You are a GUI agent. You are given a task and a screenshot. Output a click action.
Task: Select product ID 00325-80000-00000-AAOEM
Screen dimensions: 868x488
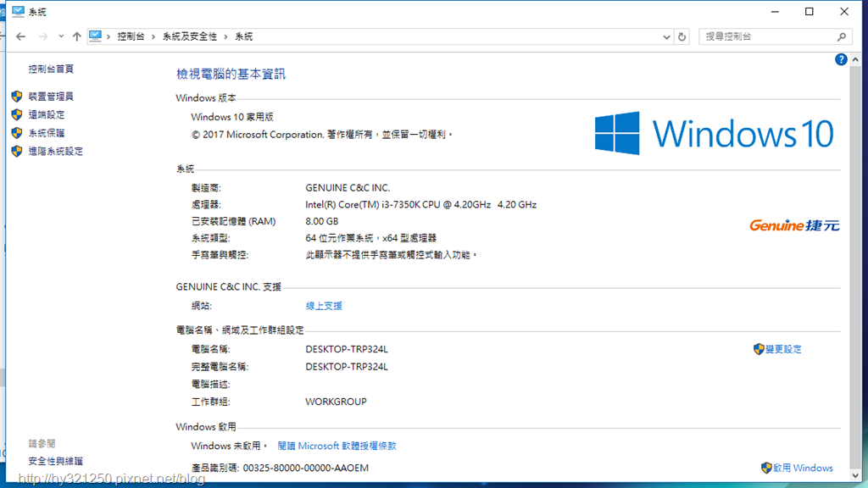305,468
